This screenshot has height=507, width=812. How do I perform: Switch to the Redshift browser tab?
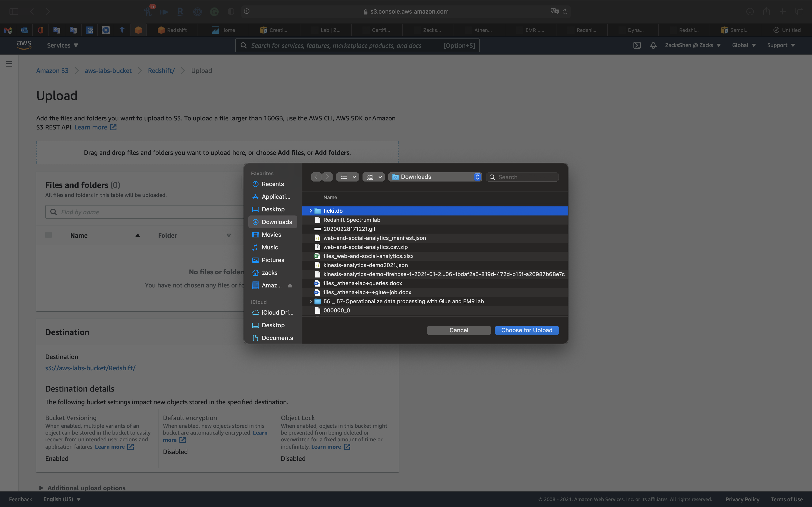(x=172, y=30)
